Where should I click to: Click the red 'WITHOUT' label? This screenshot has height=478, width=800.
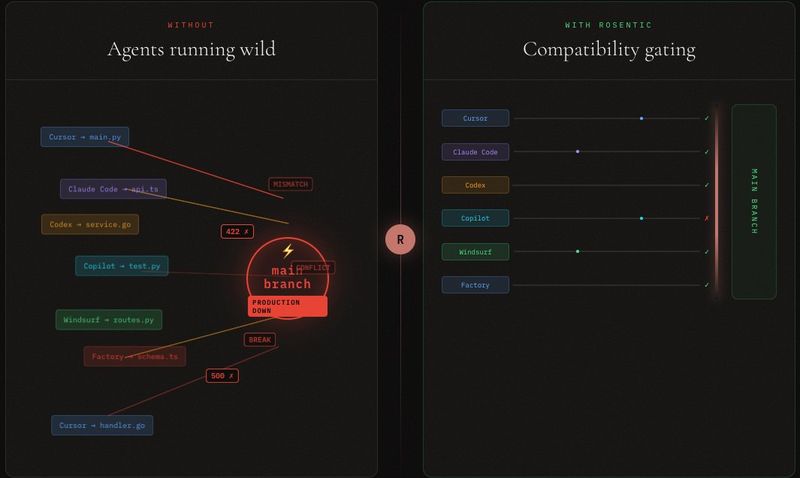tap(191, 25)
